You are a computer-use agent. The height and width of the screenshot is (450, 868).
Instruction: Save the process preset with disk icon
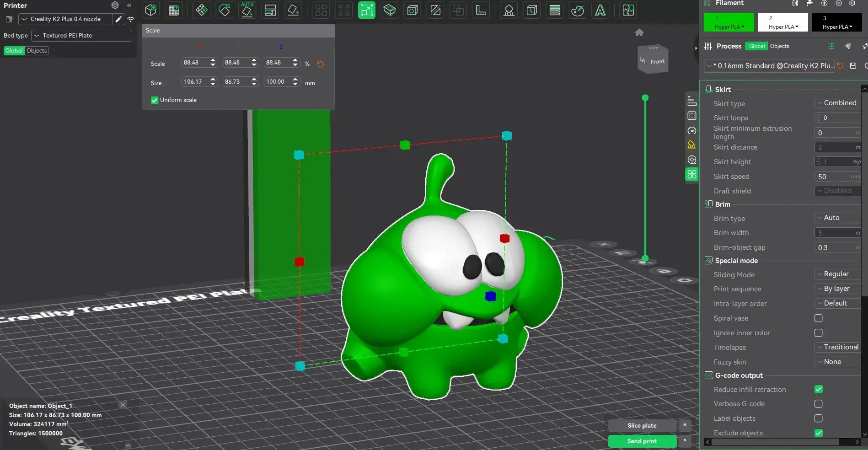(x=853, y=65)
